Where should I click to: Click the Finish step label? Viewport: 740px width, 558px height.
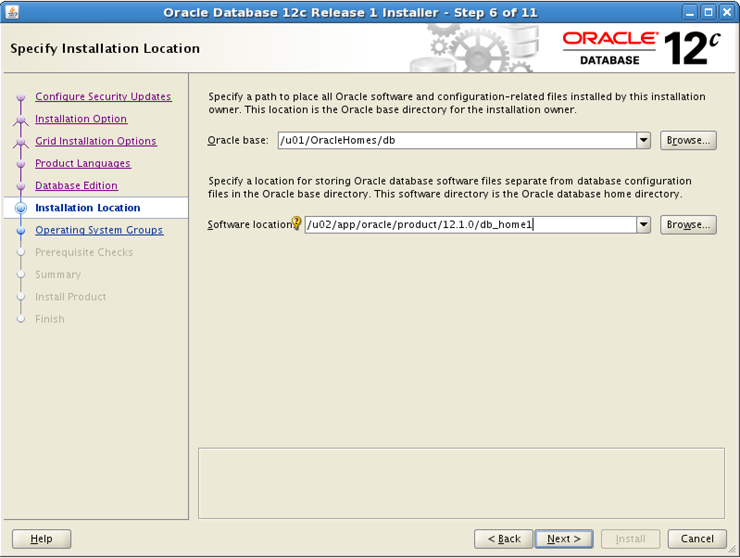pyautogui.click(x=50, y=319)
